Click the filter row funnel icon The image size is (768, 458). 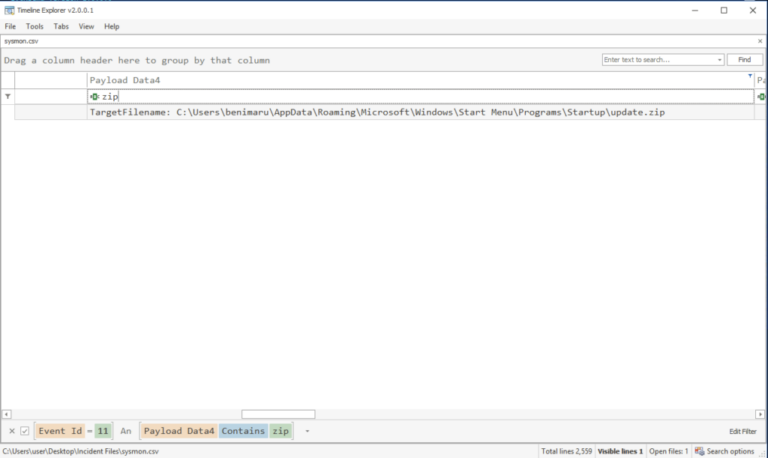click(x=8, y=96)
